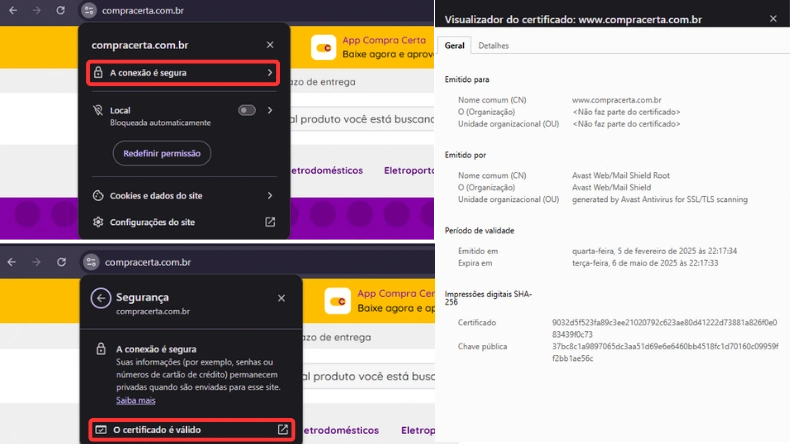Expand the A conexão é segura chevron
Screen dimensions: 790x444
click(x=270, y=73)
